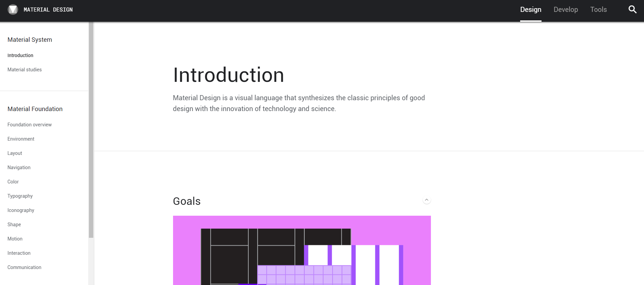Open Material studies in the sidebar
The width and height of the screenshot is (644, 285).
(24, 70)
